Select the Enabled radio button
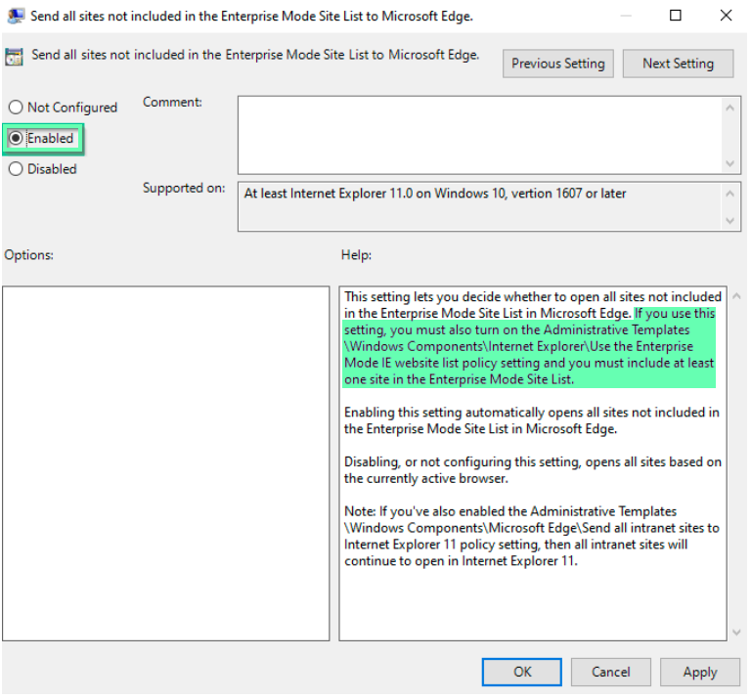Screen dimensions: 751x700 [16, 139]
